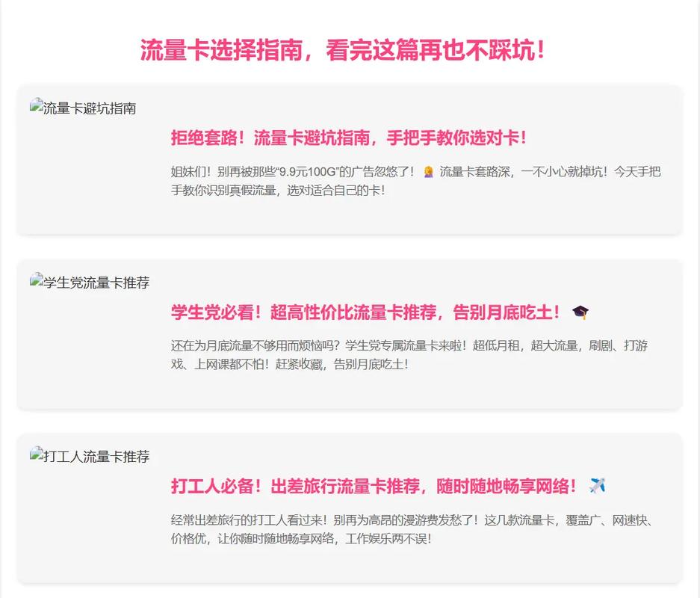This screenshot has height=598, width=700.
Task: Click the broken image 学生党流量卡推荐
Action: (x=90, y=283)
